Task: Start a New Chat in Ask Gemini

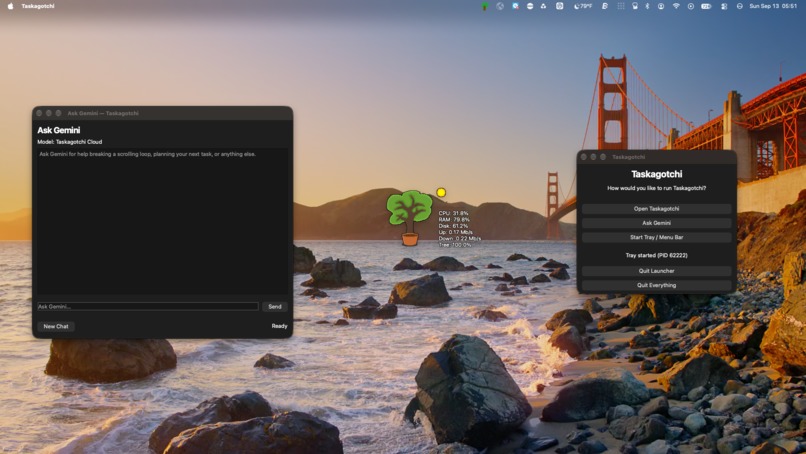Action: tap(56, 326)
